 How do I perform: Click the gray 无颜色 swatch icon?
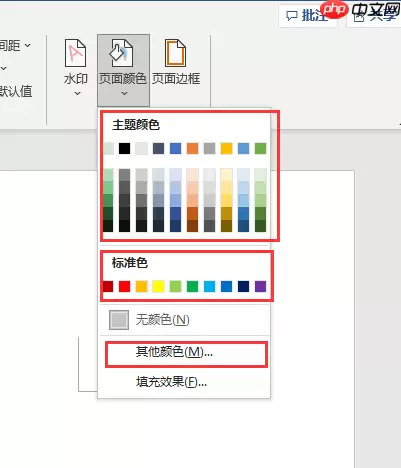click(119, 320)
